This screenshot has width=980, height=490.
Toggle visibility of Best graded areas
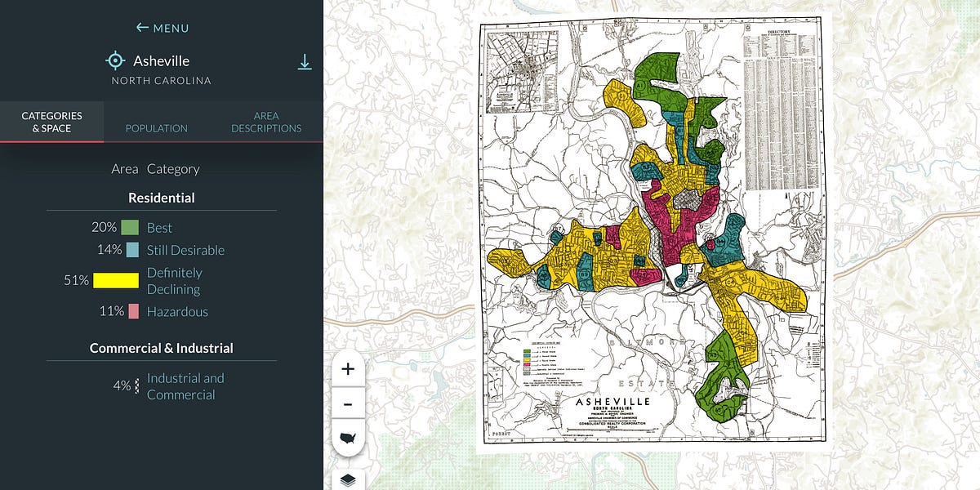[x=130, y=228]
